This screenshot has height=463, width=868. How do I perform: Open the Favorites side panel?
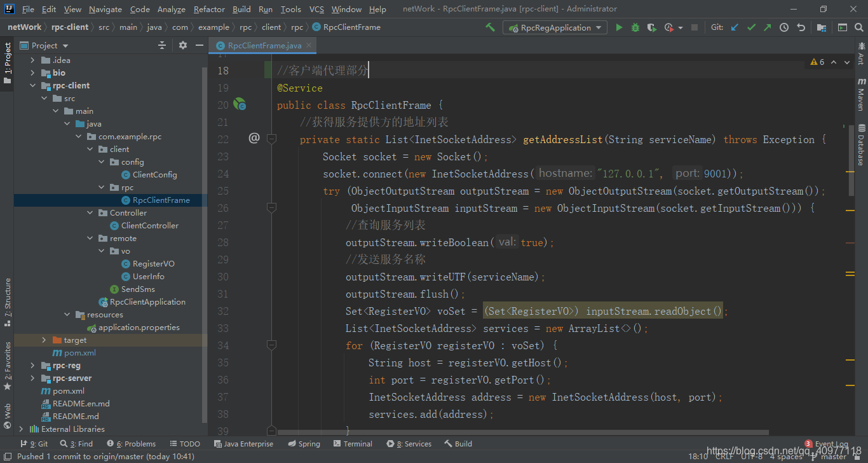8,366
